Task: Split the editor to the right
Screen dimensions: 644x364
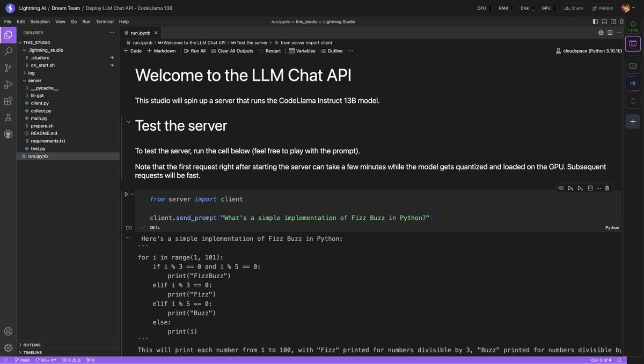Action: tap(610, 33)
